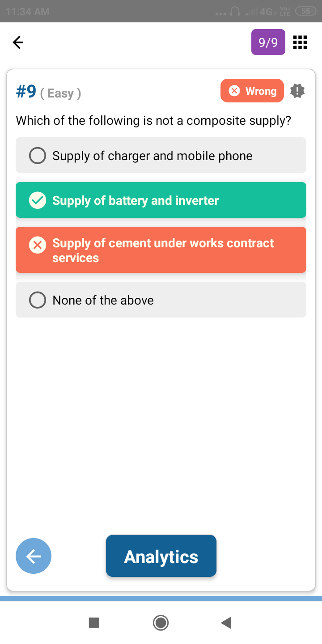Tap Supply of cement under works contract option
The width and height of the screenshot is (322, 644).
163,250
